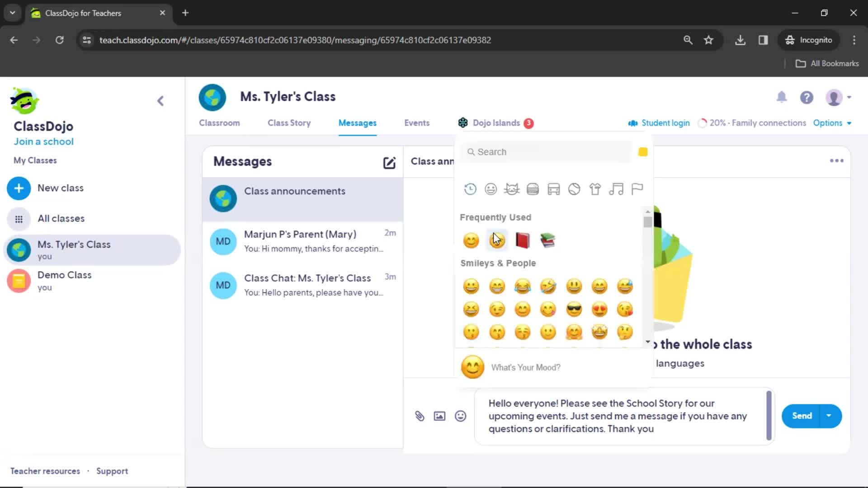Open Class Chat: Ms. Tyler's Class conversation
The width and height of the screenshot is (868, 488).
(x=302, y=285)
